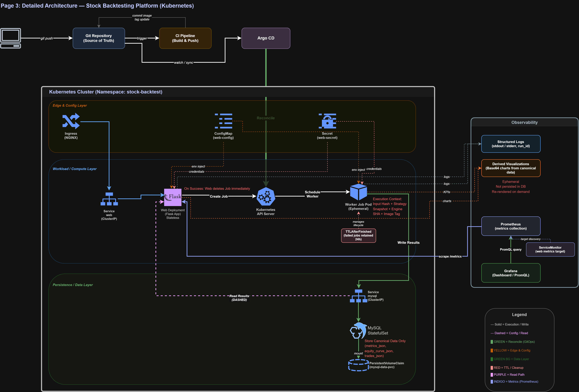Screen dimensions: 579x392
Task: Select the Ingress NGINX shuffle icon
Action: pos(71,121)
